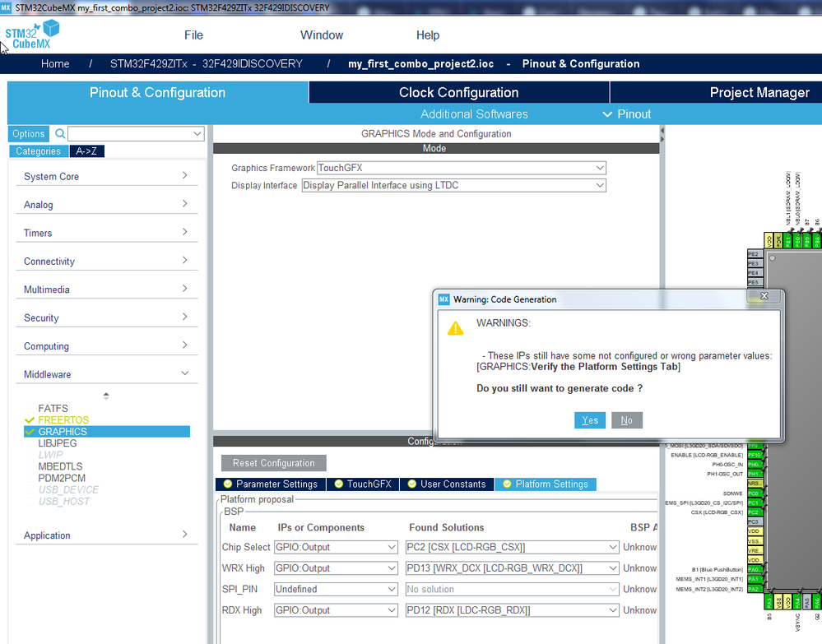Select Pinout & Configuration tab
The width and height of the screenshot is (822, 644).
click(157, 92)
